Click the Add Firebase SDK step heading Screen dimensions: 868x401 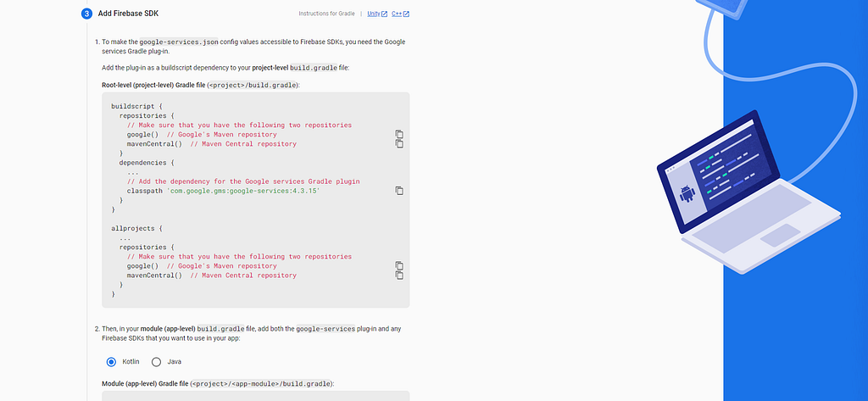pos(128,14)
